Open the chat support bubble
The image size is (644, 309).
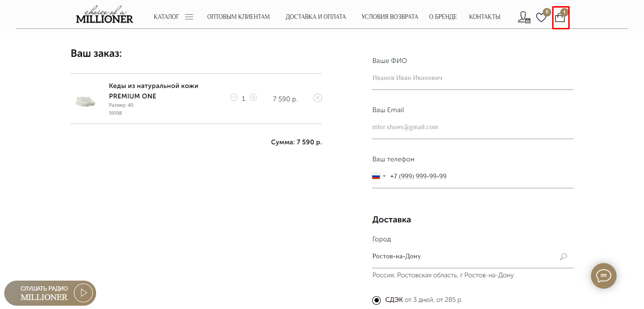604,275
